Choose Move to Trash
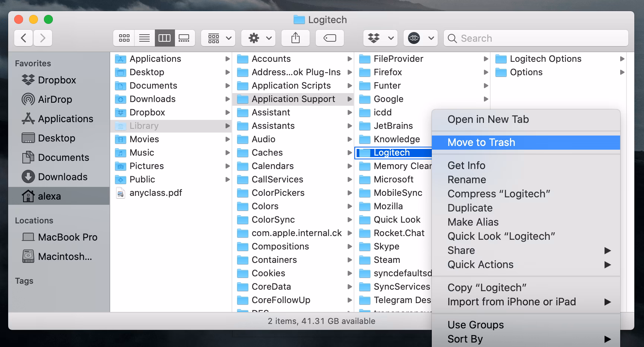This screenshot has height=347, width=644. coord(526,143)
